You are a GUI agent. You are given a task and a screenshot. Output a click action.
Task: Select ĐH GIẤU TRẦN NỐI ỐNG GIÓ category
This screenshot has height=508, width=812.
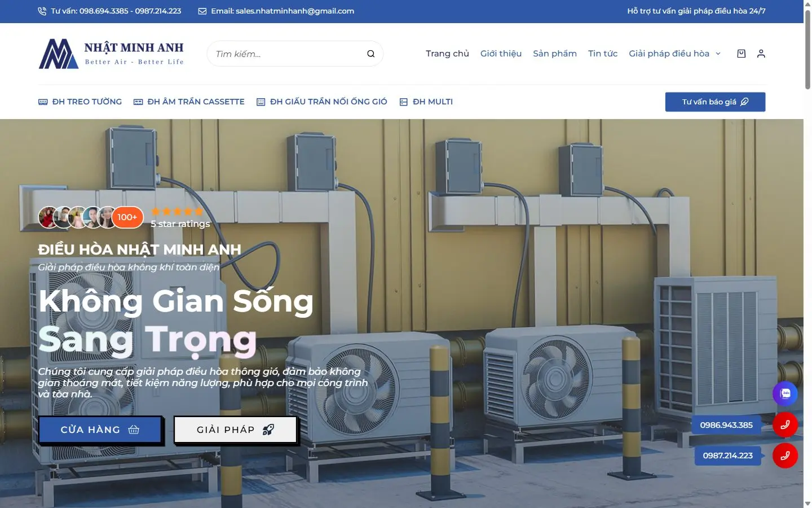pos(328,102)
